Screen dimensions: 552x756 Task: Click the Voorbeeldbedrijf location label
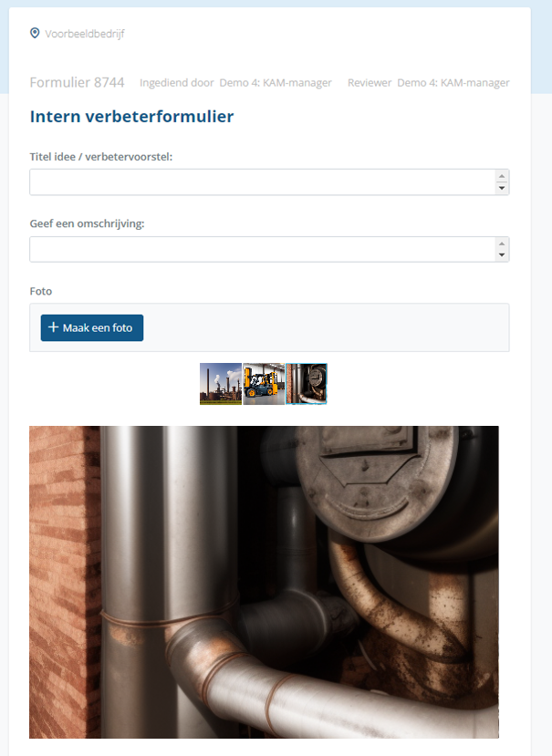pyautogui.click(x=85, y=34)
